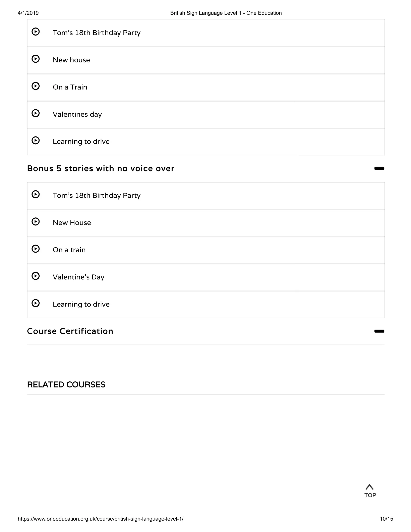This screenshot has height=532, width=411.
Task: Jump to top using TOP arrow button
Action: 370,491
